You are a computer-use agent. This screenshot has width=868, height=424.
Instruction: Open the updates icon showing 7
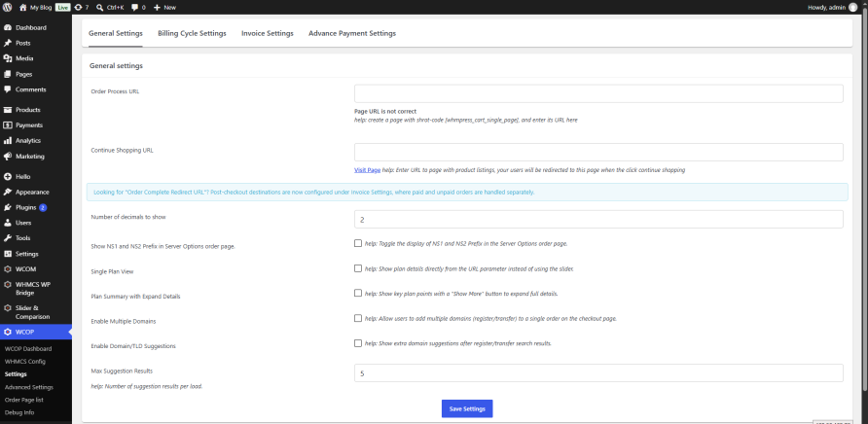78,8
